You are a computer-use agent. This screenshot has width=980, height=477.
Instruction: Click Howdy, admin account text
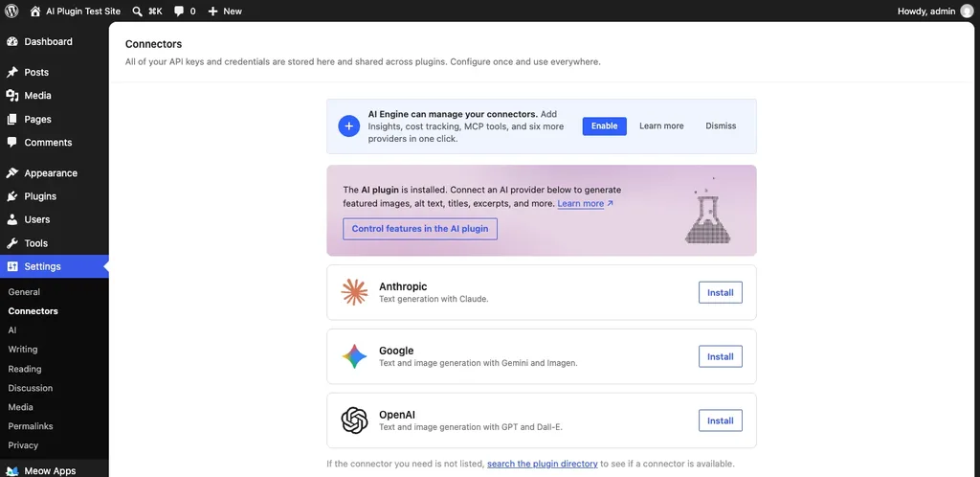(x=926, y=11)
